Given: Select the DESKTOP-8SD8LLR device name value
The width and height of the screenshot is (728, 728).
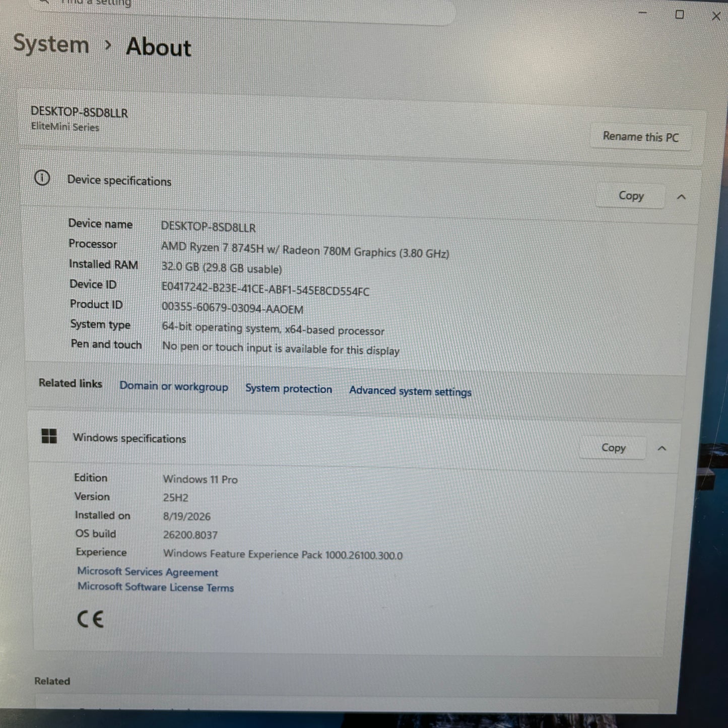Looking at the screenshot, I should pyautogui.click(x=208, y=227).
